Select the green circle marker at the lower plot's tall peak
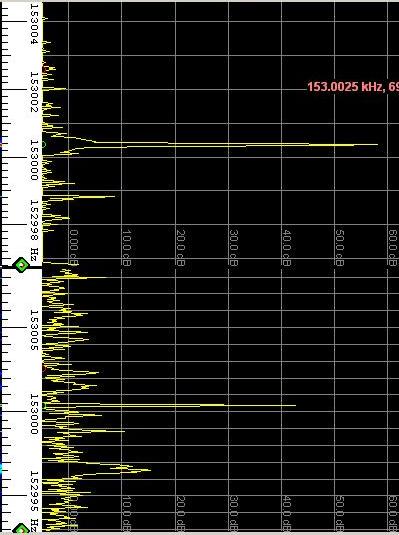 pyautogui.click(x=44, y=405)
